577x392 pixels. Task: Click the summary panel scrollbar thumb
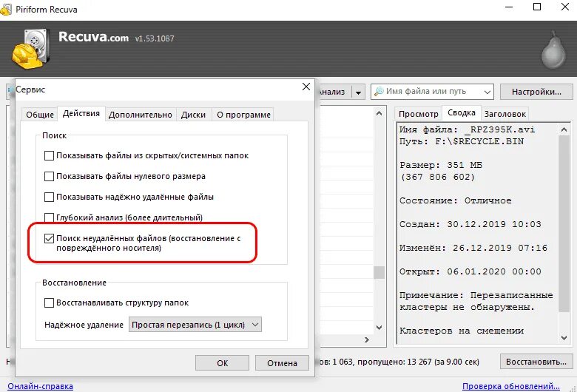564,223
